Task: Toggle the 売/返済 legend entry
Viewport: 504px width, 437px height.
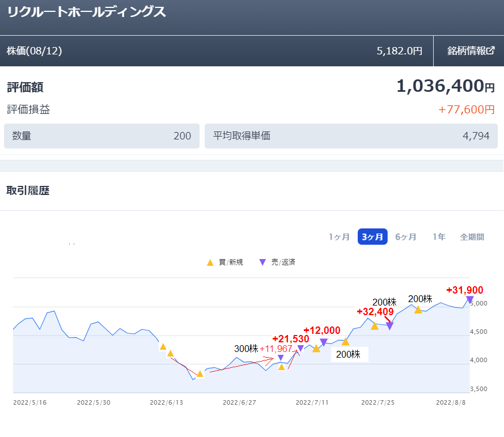Action: pyautogui.click(x=277, y=262)
